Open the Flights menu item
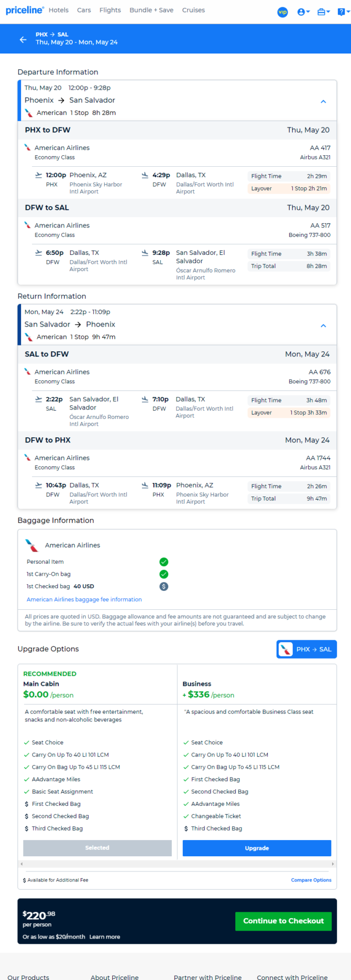The height and width of the screenshot is (980, 351). pyautogui.click(x=110, y=10)
